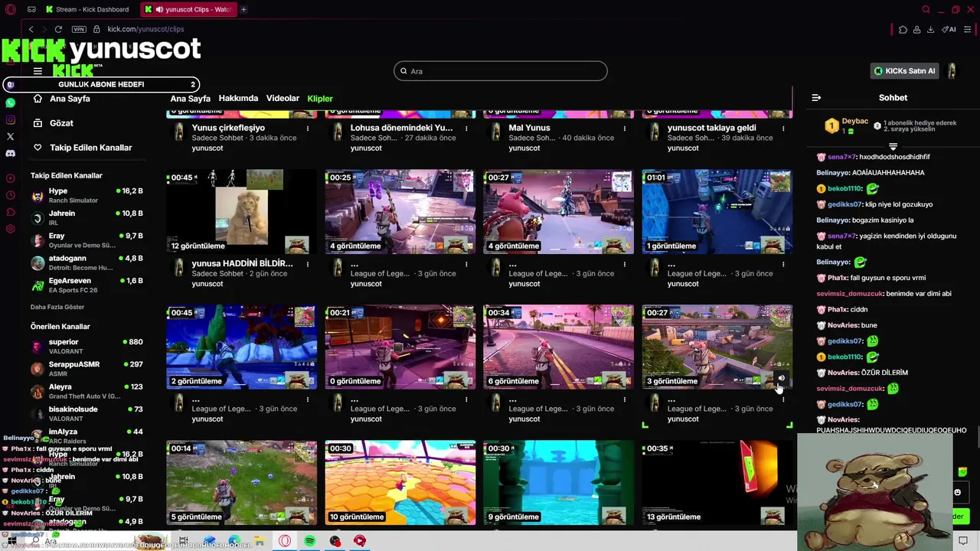Open options menu for Mal Yunus clip
Screen dimensions: 980x551
(625, 129)
